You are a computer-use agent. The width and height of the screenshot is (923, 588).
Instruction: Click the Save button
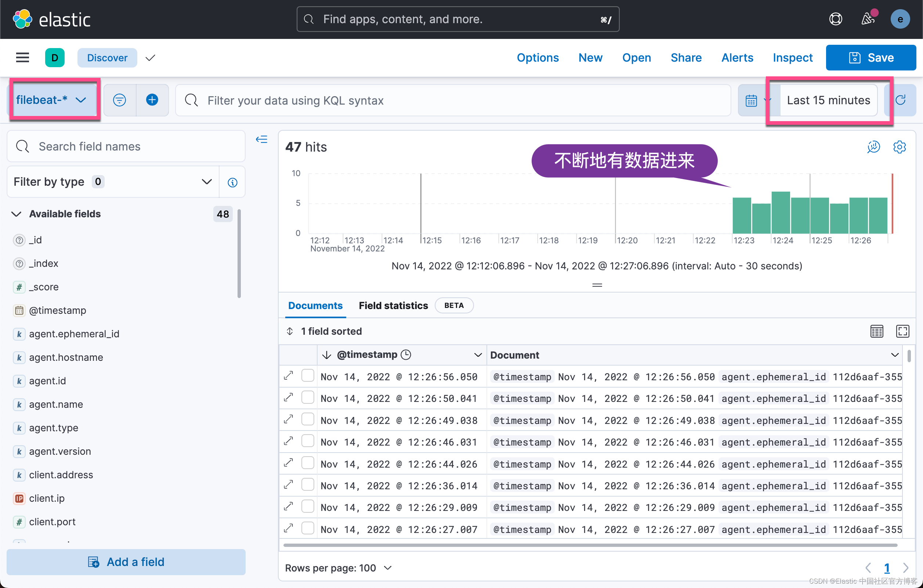click(870, 58)
